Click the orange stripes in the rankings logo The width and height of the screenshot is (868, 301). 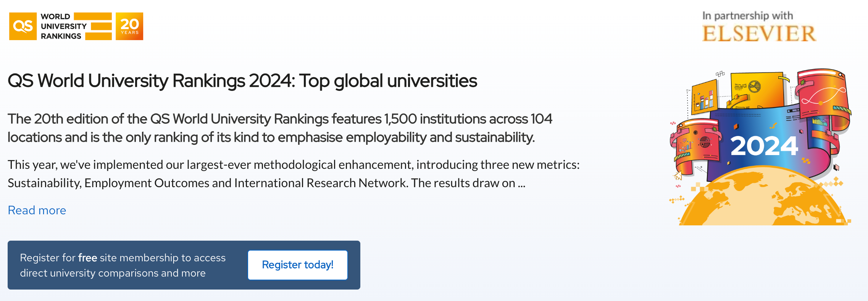(99, 26)
